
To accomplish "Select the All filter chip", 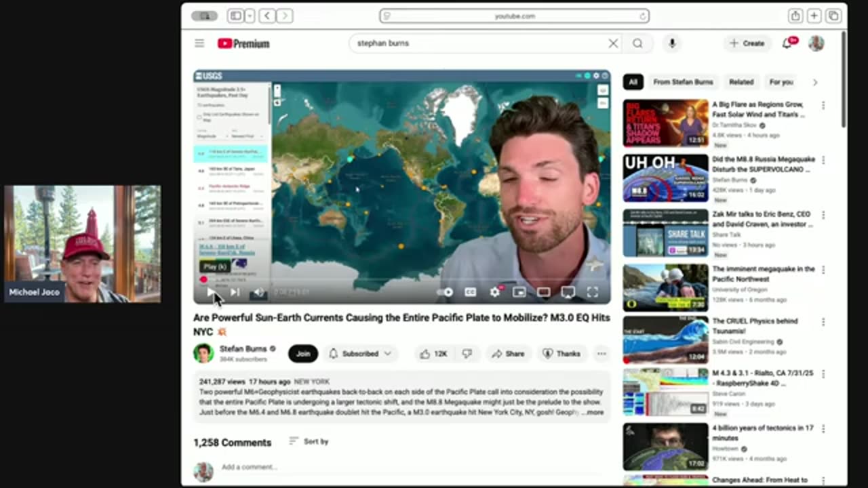I will 633,82.
